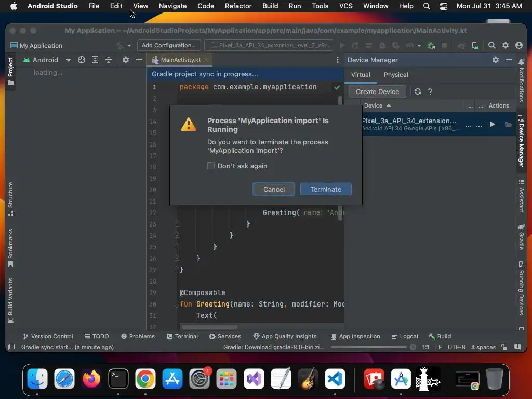
Task: Click the Cancel button in dialog
Action: pos(274,189)
